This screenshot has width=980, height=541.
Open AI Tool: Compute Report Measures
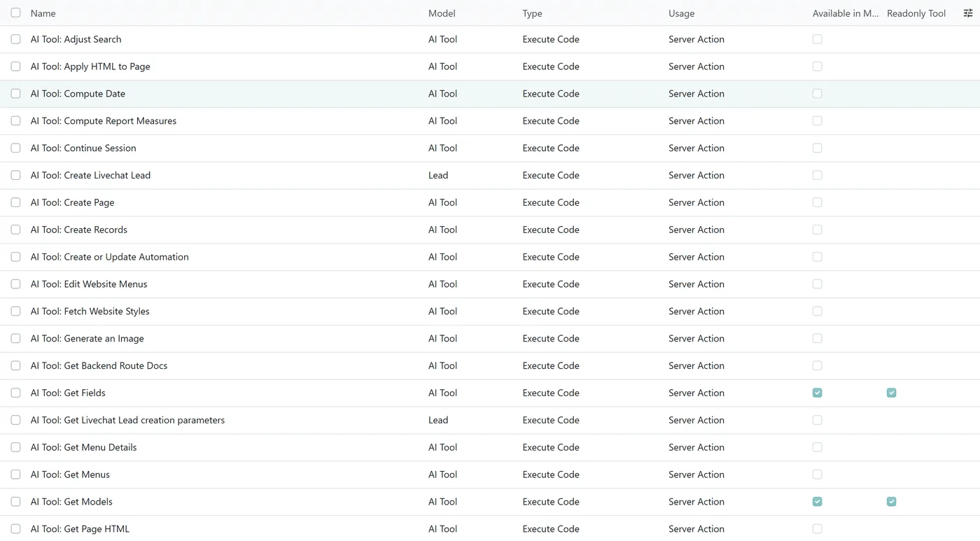click(x=104, y=121)
